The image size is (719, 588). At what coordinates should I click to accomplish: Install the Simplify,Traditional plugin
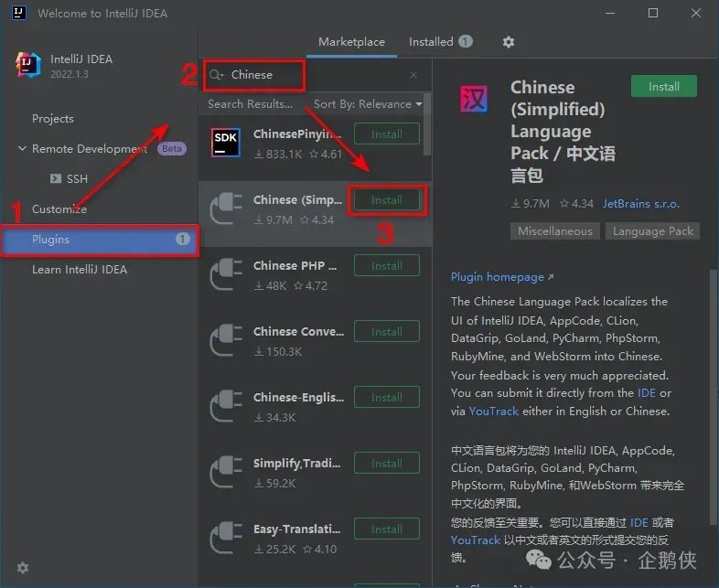[387, 464]
